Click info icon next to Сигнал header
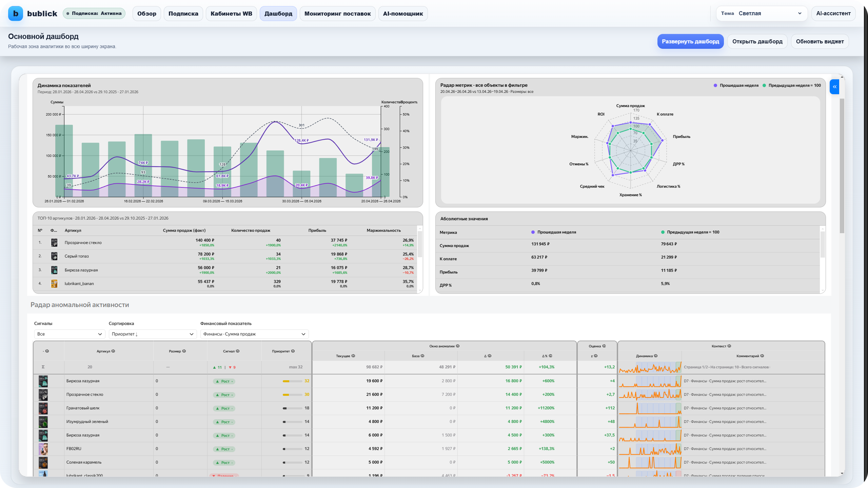Screen dimensions: 868x488 coord(238,351)
